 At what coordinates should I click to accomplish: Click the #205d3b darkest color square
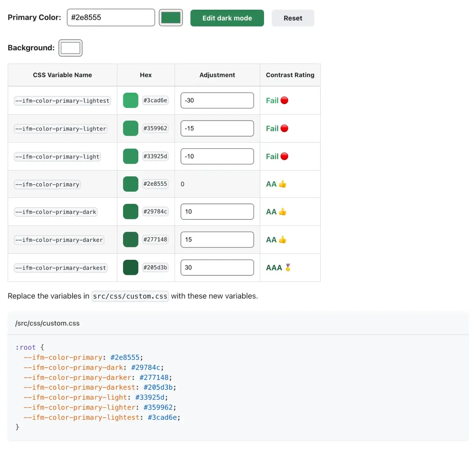(131, 268)
